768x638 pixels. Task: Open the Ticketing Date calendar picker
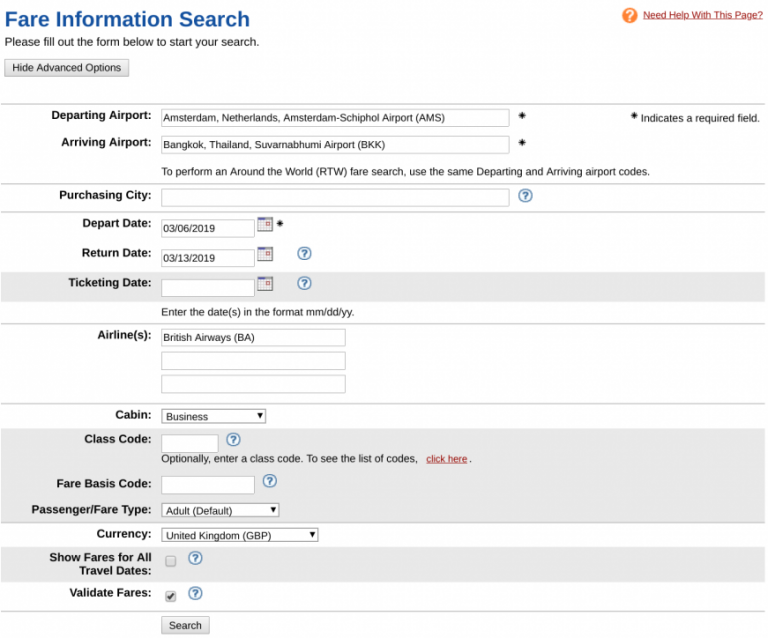pyautogui.click(x=265, y=283)
